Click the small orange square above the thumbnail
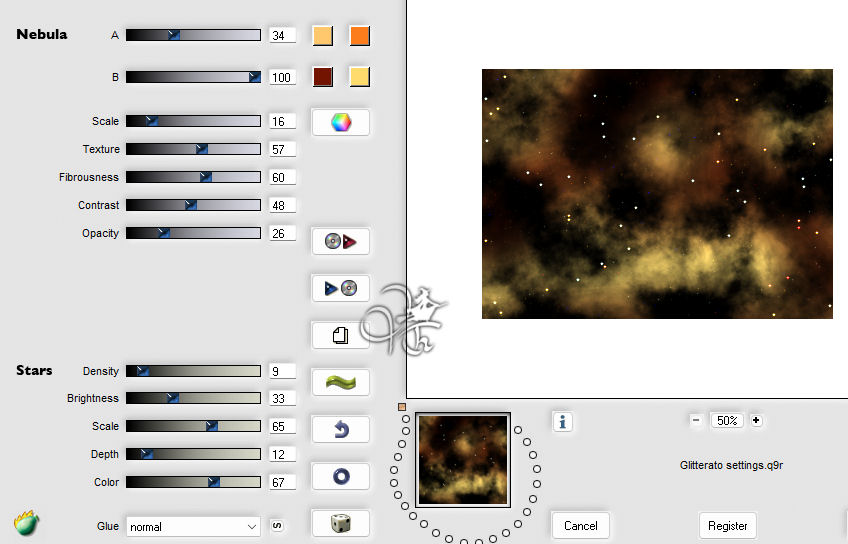The height and width of the screenshot is (544, 848). click(402, 407)
